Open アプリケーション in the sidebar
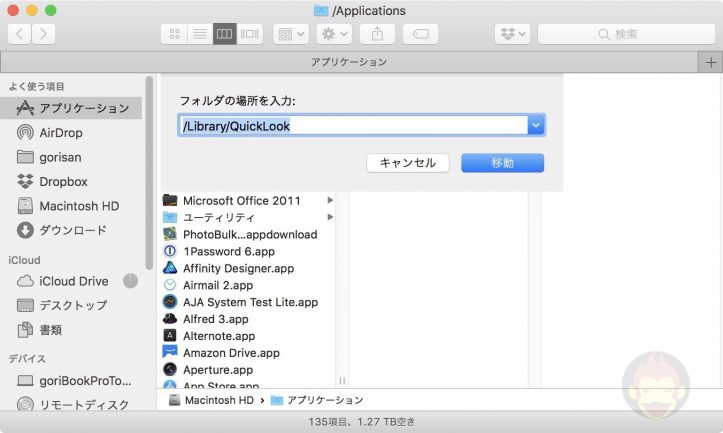 [71, 108]
